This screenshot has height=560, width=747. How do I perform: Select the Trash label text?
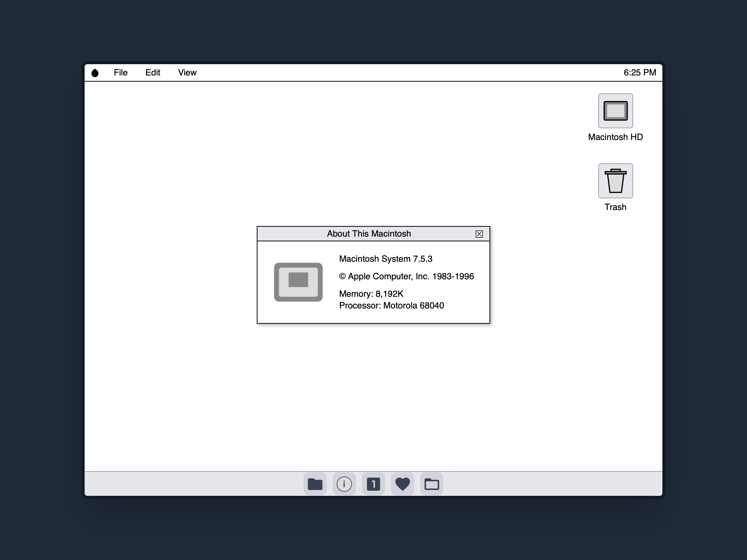point(615,206)
